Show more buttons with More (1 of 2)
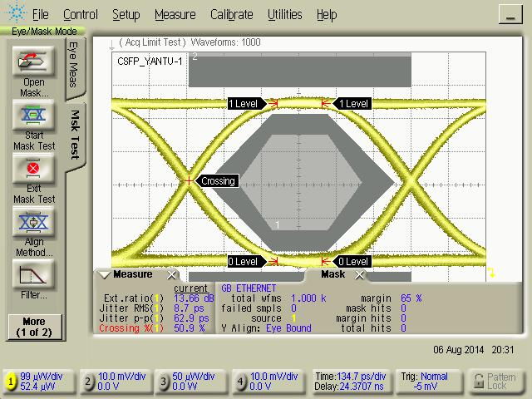The image size is (532, 399). click(33, 326)
